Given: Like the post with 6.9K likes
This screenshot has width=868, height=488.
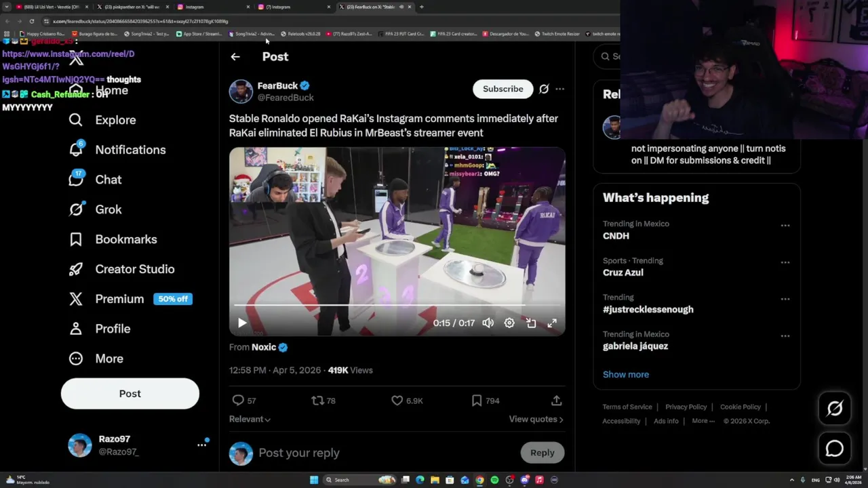Looking at the screenshot, I should tap(407, 401).
